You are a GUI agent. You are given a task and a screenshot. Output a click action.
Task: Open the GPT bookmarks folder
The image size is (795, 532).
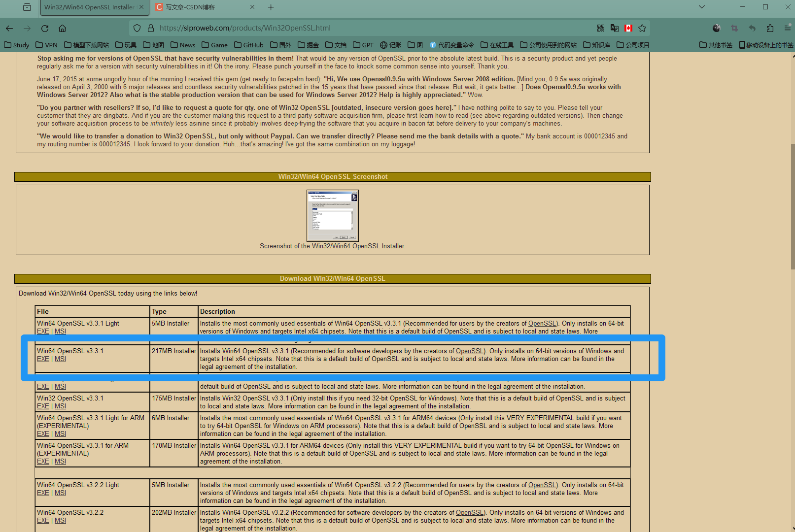click(x=364, y=45)
